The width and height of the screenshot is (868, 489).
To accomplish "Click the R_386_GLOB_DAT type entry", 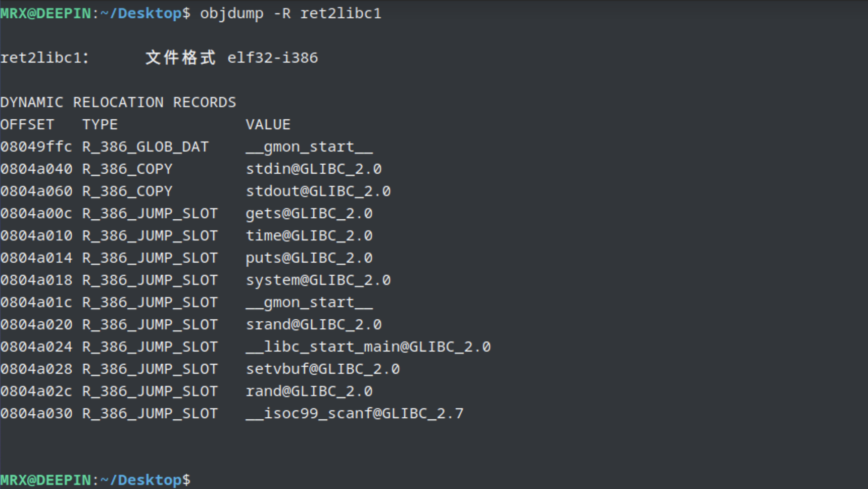I will click(146, 146).
